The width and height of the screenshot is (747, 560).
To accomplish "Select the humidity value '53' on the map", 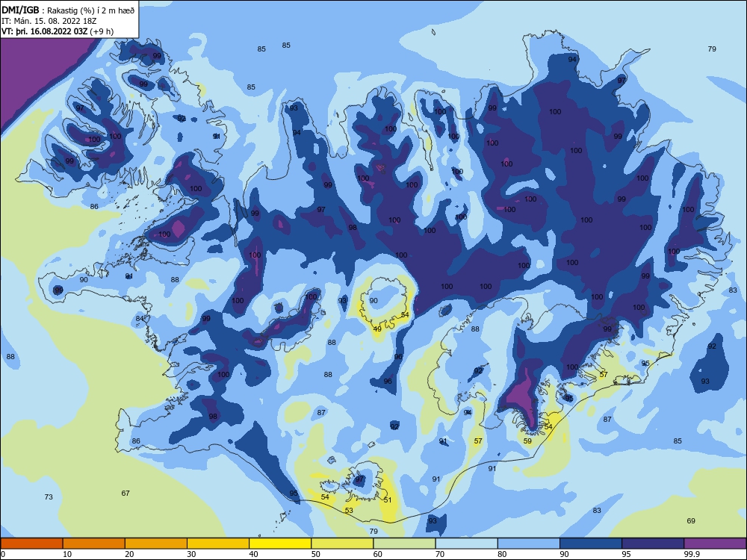I will tap(349, 511).
